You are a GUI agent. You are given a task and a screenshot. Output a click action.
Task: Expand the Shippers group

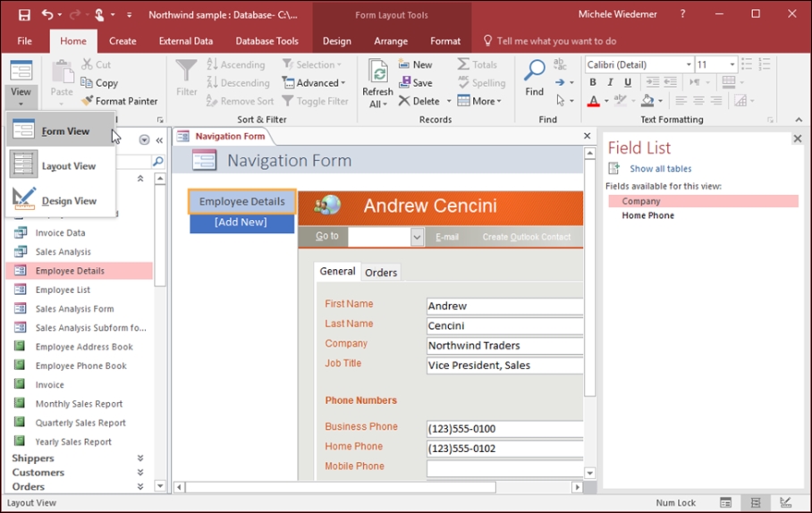point(140,458)
